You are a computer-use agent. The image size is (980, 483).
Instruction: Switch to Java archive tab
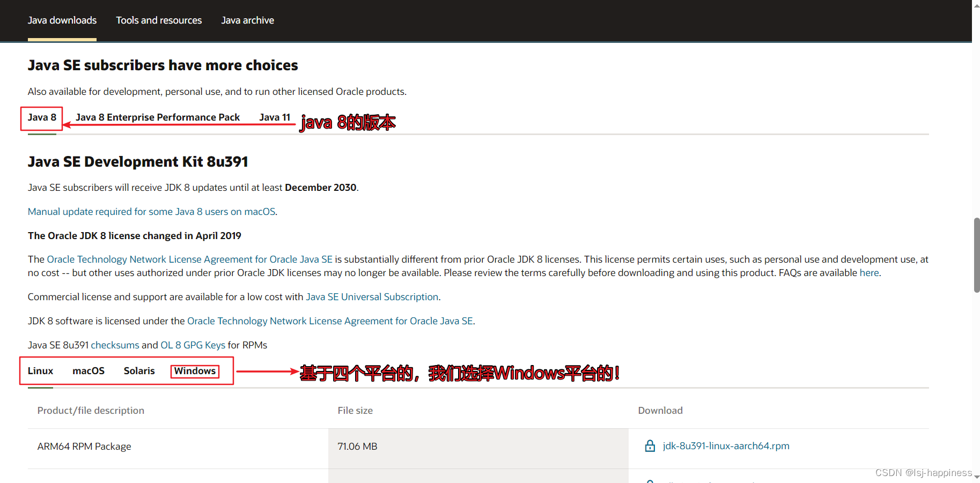pyautogui.click(x=248, y=20)
